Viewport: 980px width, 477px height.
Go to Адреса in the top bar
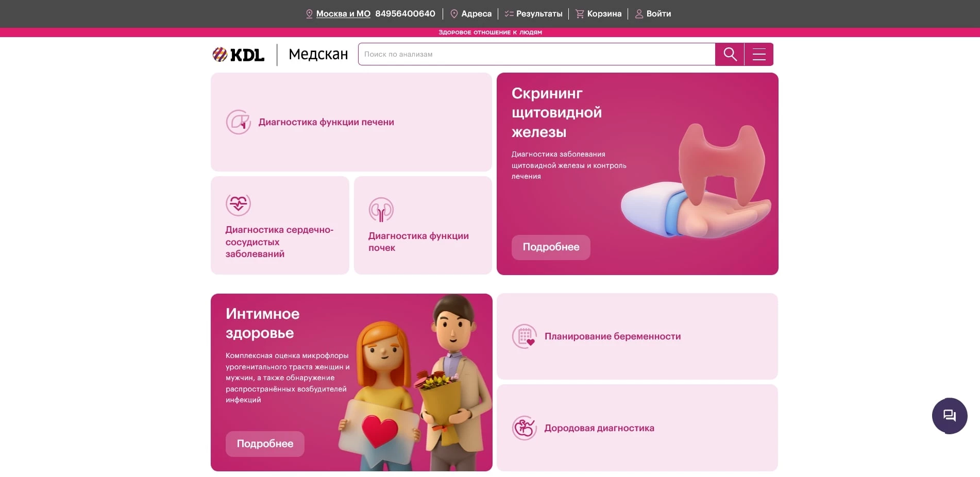click(471, 14)
